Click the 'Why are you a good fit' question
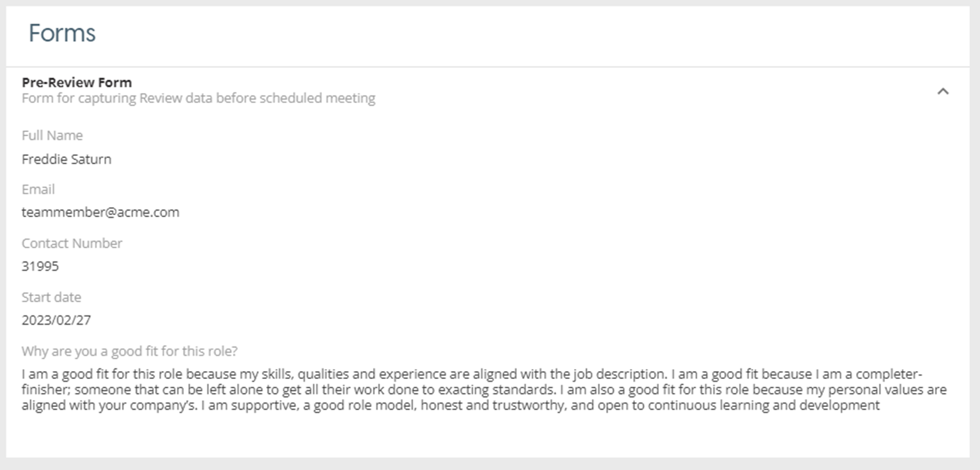980x470 pixels. [x=129, y=351]
